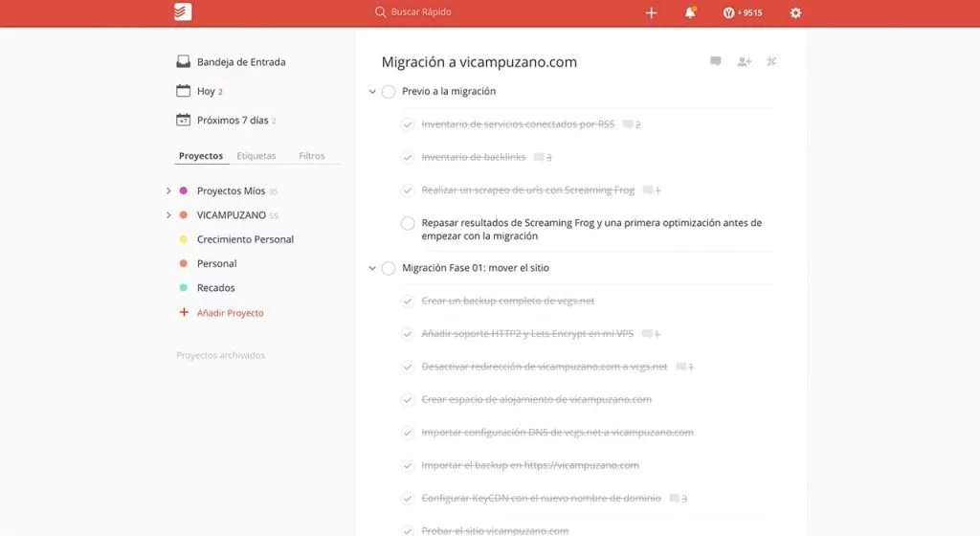Click 'Añadir soporte HTTP2 y Lets Encrypt' text
Viewport: 980px width, 536px height.
pyautogui.click(x=527, y=334)
